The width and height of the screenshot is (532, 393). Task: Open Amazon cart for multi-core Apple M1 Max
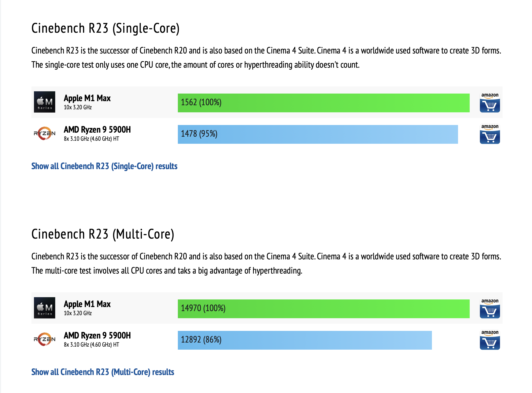tap(489, 308)
